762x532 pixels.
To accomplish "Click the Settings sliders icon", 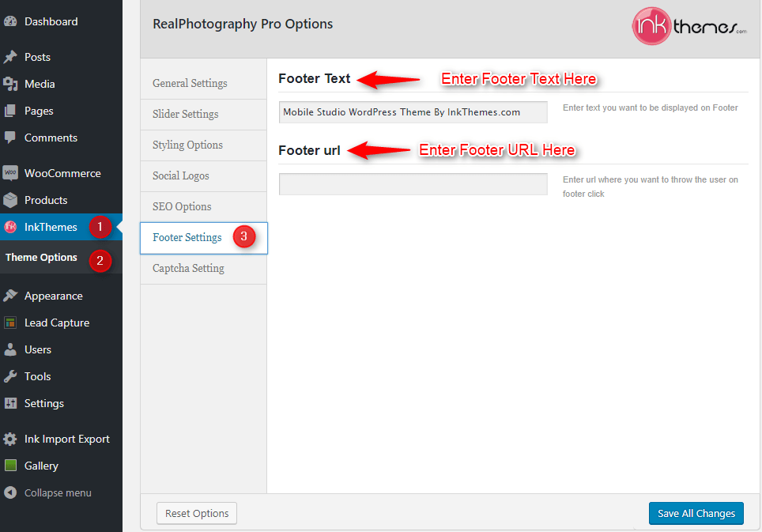I will pyautogui.click(x=10, y=403).
